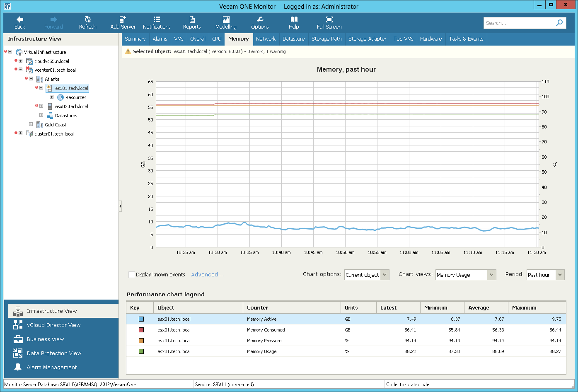The height and width of the screenshot is (392, 578).
Task: Click the selected object warning icon
Action: (128, 52)
